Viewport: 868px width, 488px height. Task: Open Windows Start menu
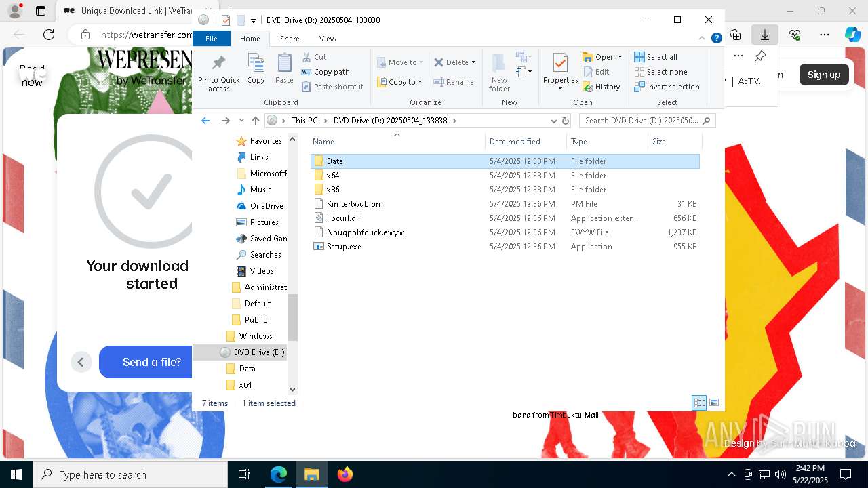[x=16, y=474]
